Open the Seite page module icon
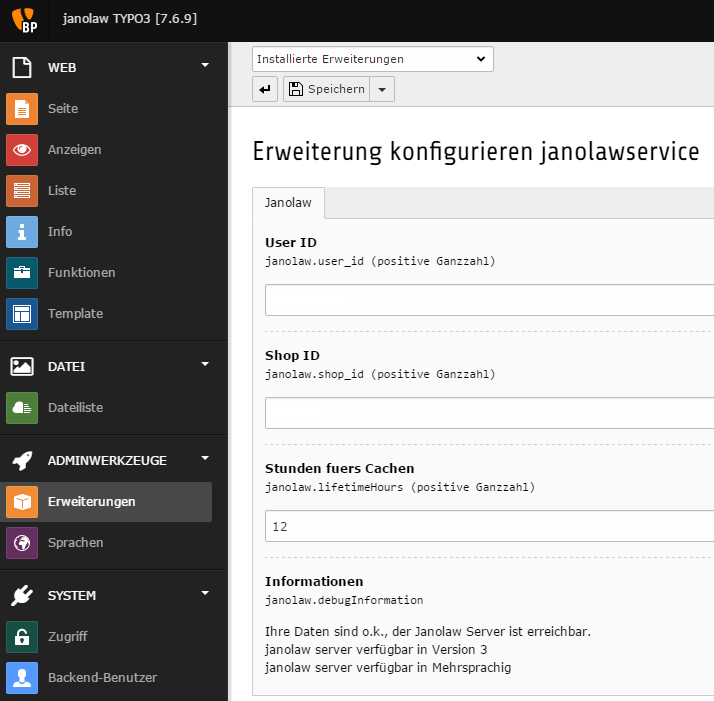 (22, 109)
